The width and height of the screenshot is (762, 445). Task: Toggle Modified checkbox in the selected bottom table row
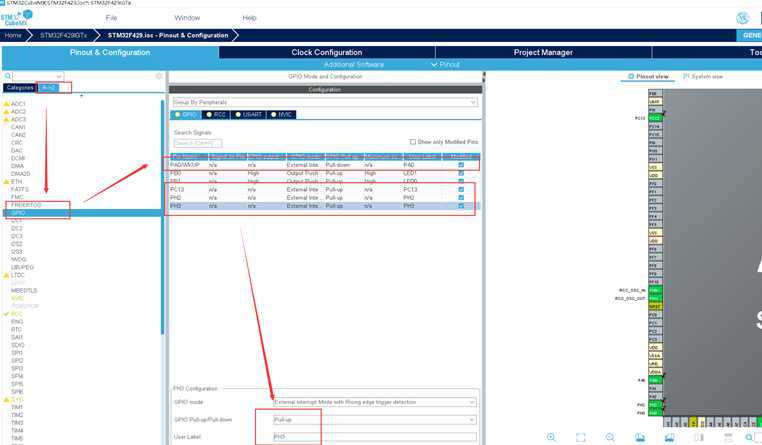click(461, 206)
